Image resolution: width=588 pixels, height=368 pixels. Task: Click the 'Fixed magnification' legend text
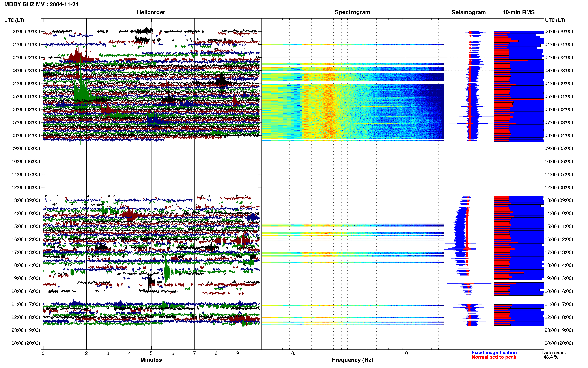tap(494, 352)
